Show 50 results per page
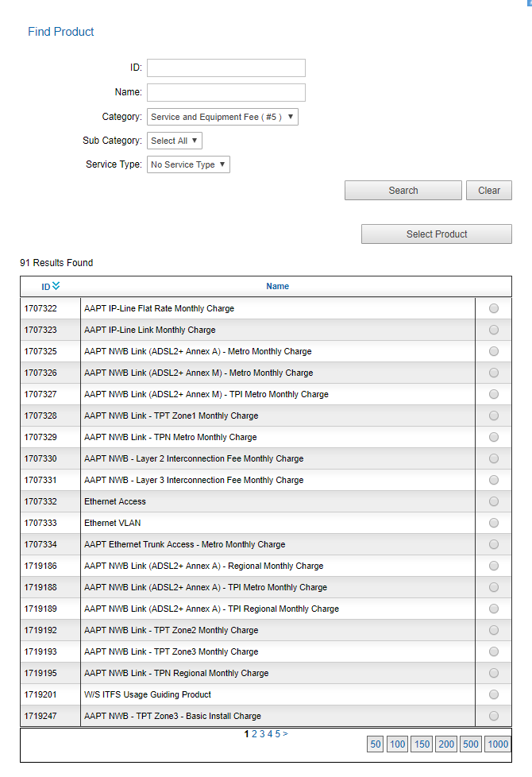 (376, 744)
